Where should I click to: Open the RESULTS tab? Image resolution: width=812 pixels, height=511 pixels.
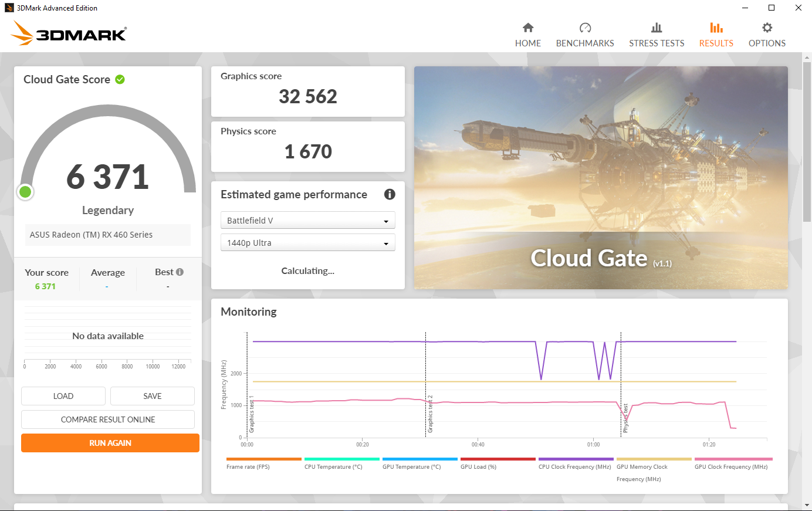716,35
